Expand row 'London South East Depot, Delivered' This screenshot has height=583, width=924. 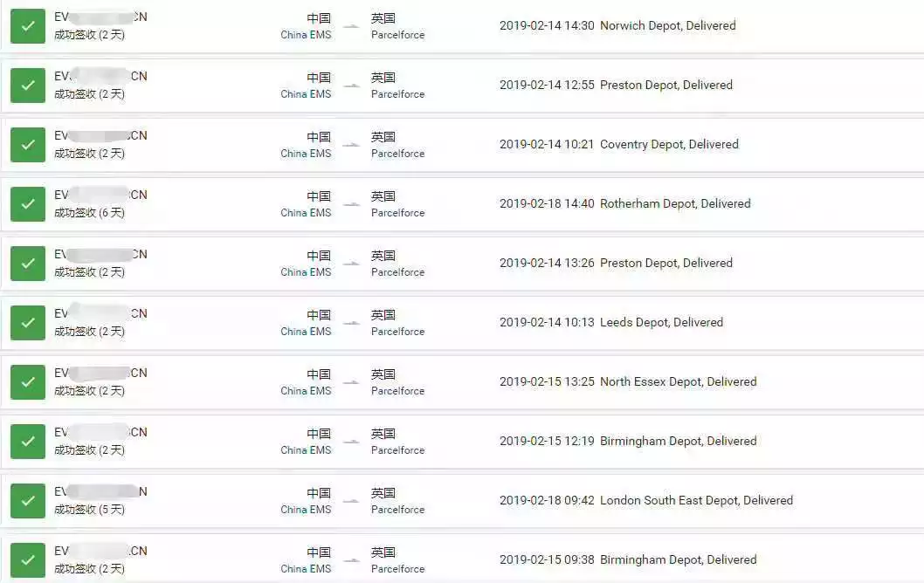coord(462,501)
